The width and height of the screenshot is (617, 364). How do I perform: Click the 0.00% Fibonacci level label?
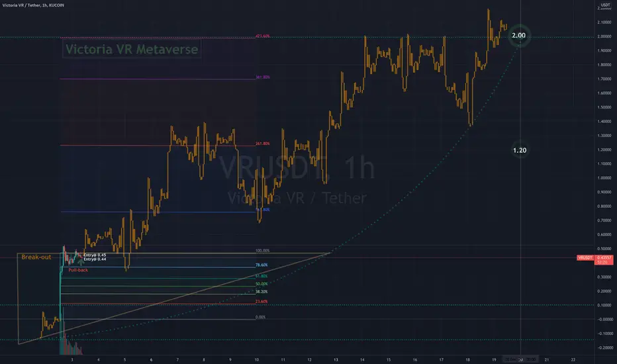point(260,317)
